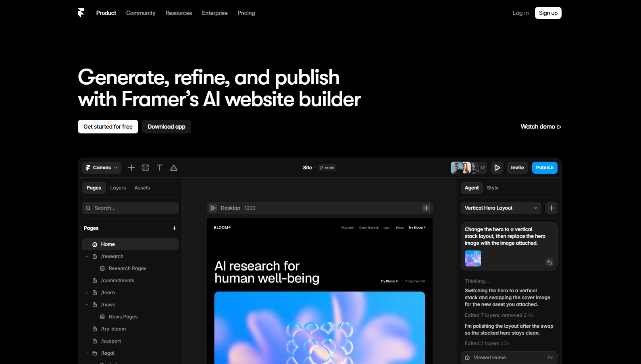The height and width of the screenshot is (364, 641).
Task: Click the play icon beside Desktop breakpoint
Action: pos(213,208)
